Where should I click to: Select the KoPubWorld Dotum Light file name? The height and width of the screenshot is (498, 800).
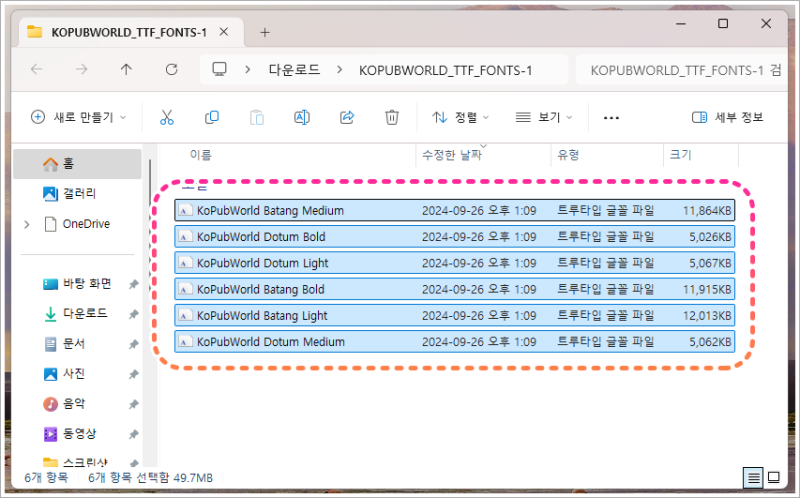[262, 263]
